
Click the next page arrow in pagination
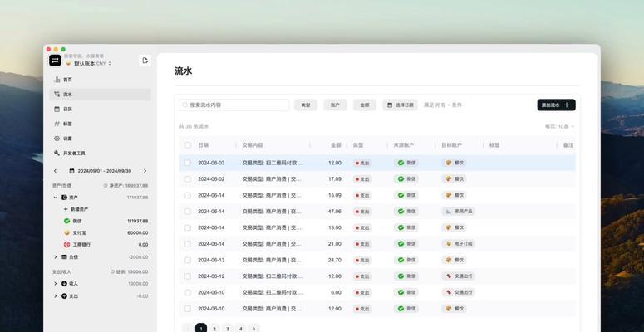(x=254, y=329)
